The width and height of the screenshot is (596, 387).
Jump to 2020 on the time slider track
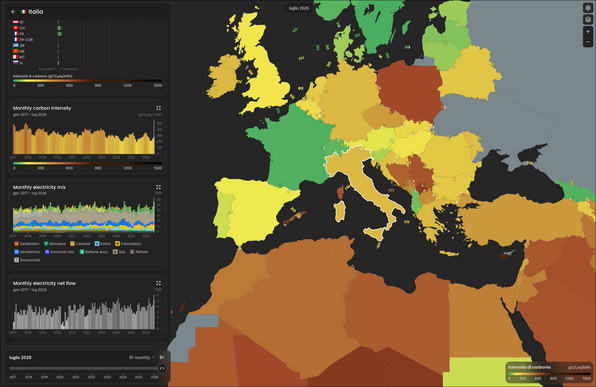60,368
